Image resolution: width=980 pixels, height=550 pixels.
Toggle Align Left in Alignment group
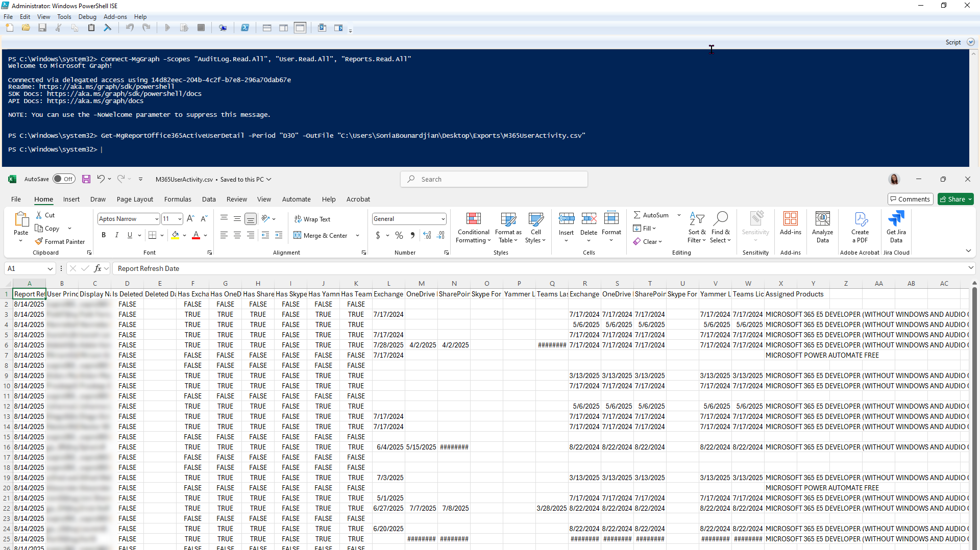coord(224,235)
